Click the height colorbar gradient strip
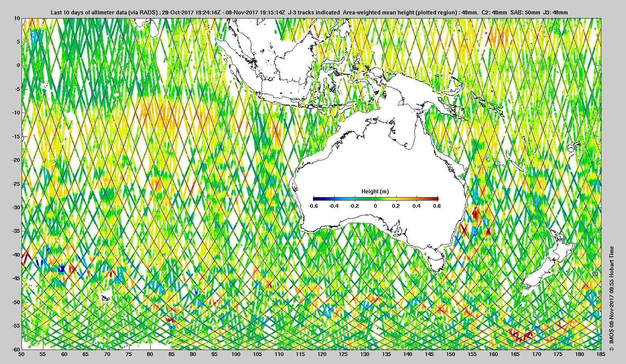This screenshot has height=364, width=626. (x=376, y=199)
